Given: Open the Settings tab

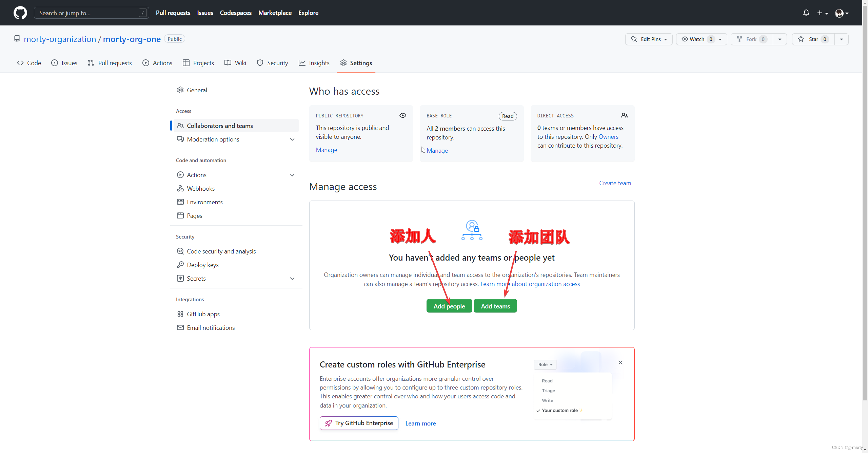Looking at the screenshot, I should point(356,63).
